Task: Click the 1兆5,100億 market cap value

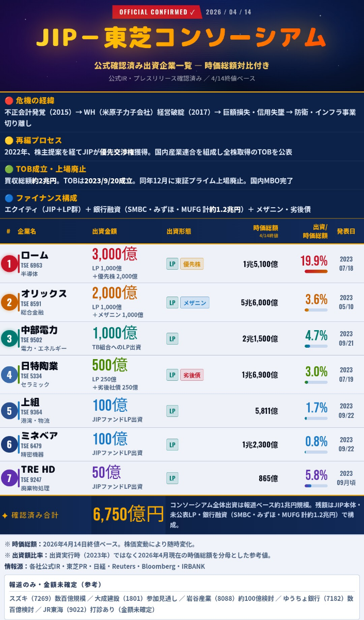Action: pos(261,264)
